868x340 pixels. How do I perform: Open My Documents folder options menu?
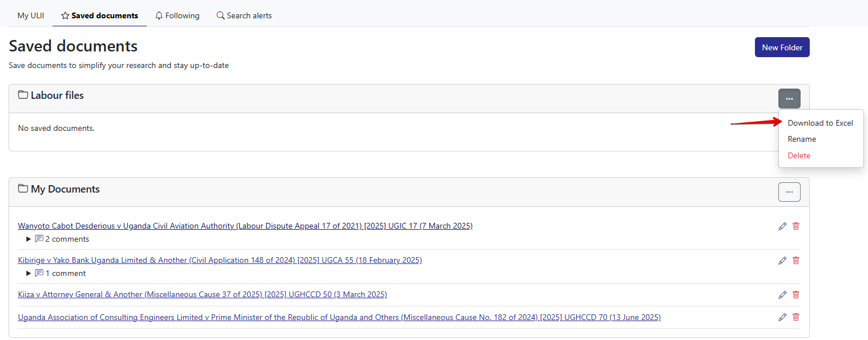click(789, 192)
